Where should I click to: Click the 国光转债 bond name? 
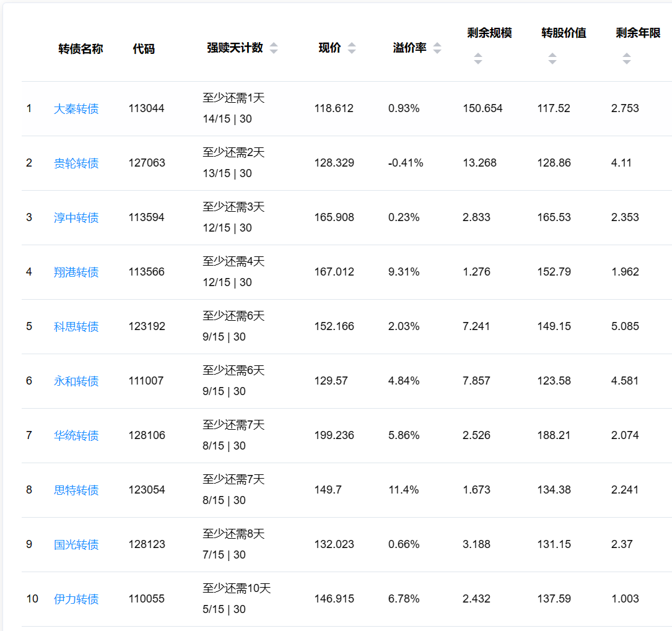point(76,545)
